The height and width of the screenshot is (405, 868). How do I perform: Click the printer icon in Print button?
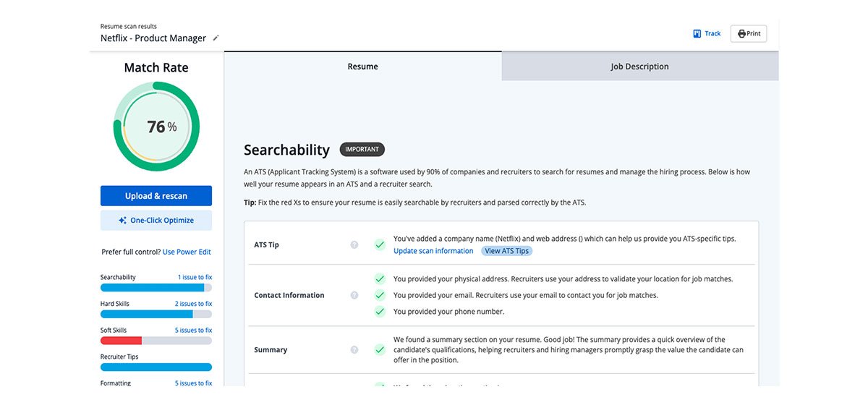(x=741, y=33)
